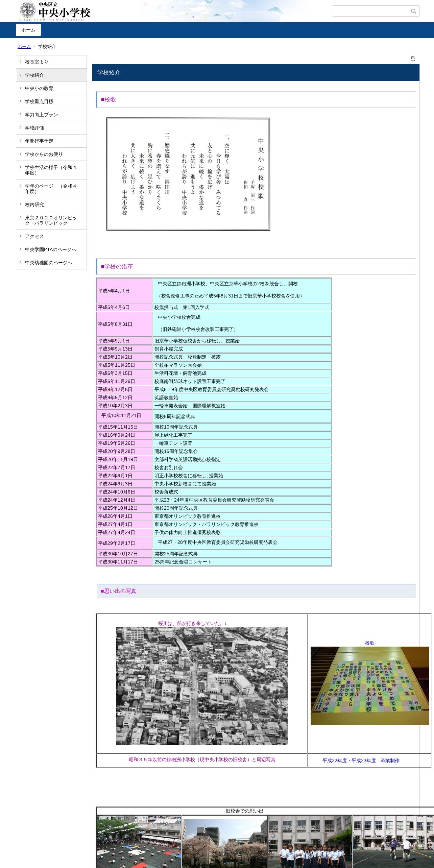The image size is (434, 868).
Task: Click 開校記念式典 校歌制定・披露 cell
Action: coord(242,357)
